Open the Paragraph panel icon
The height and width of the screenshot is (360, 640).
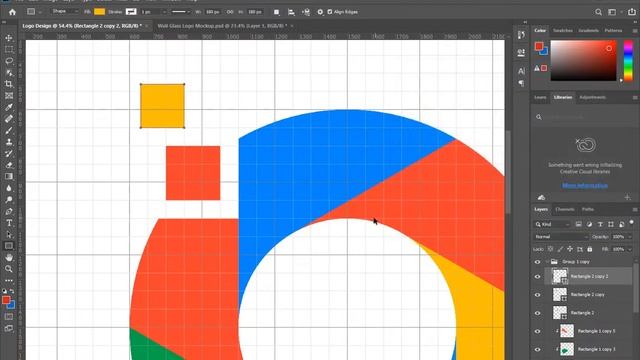pyautogui.click(x=521, y=83)
